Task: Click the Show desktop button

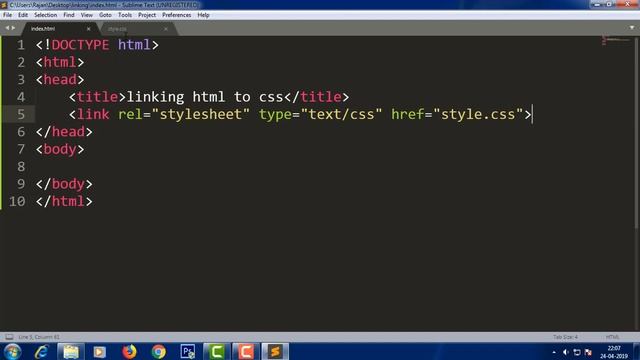Action: [637, 352]
